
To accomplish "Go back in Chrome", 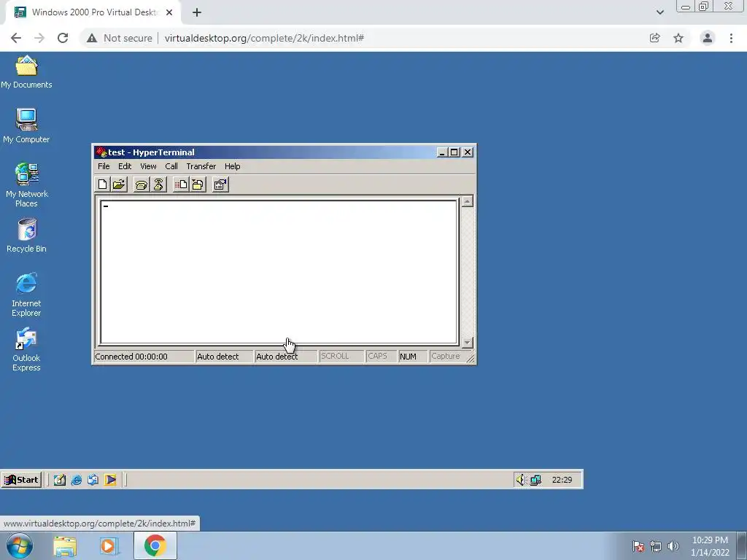I will pyautogui.click(x=16, y=38).
